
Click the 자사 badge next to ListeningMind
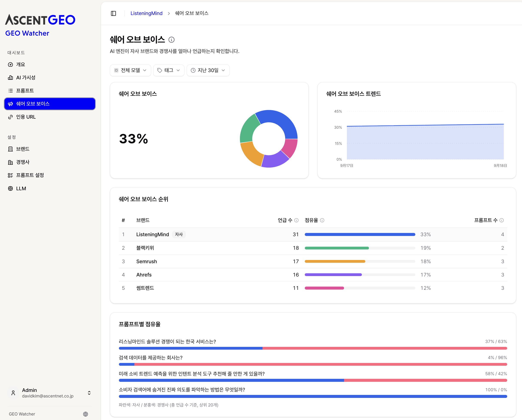[x=179, y=234]
